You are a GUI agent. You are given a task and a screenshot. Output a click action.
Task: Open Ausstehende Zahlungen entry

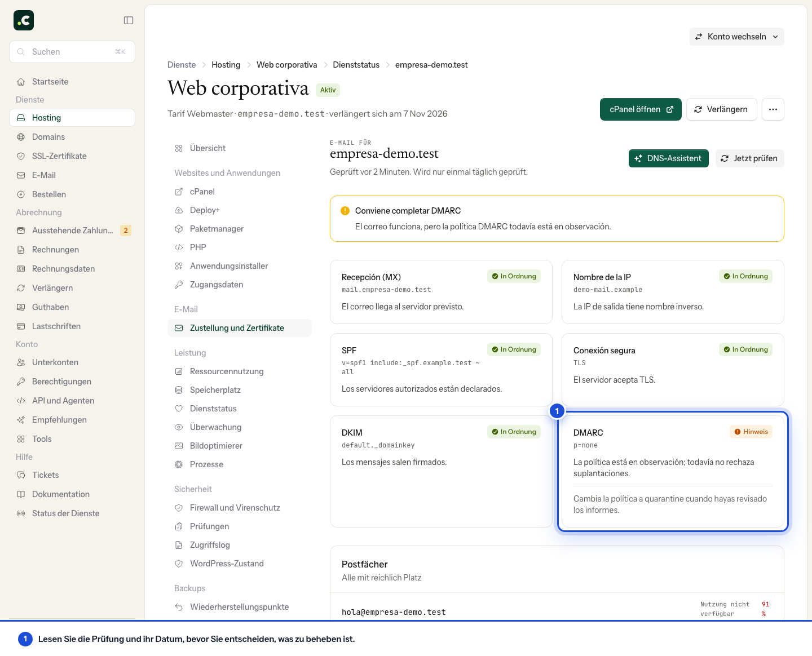point(72,231)
